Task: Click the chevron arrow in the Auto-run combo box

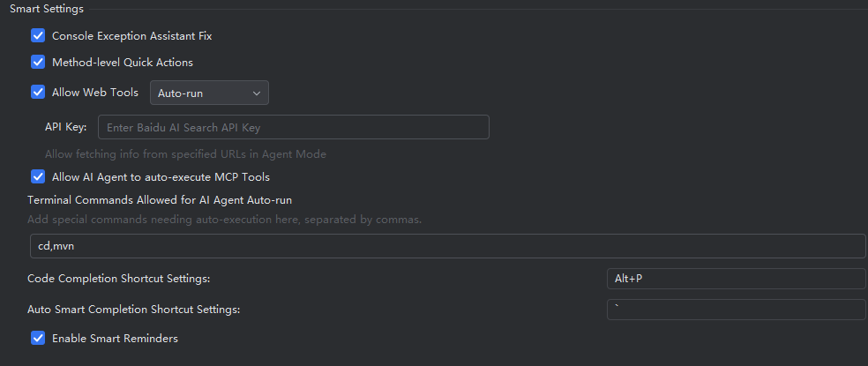Action: pyautogui.click(x=257, y=93)
